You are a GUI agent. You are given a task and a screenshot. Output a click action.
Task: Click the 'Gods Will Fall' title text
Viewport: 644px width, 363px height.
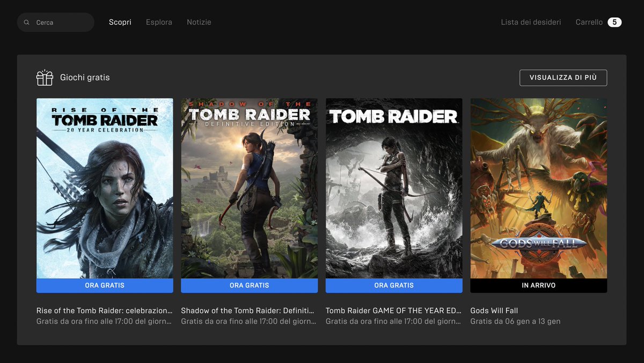494,310
